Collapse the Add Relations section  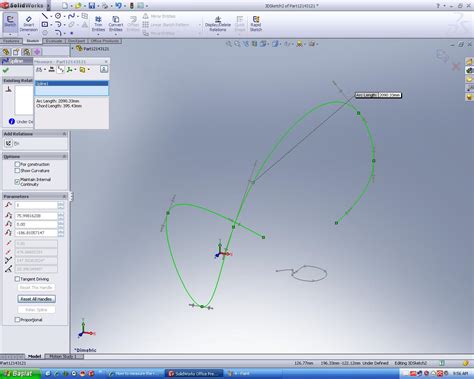64,134
